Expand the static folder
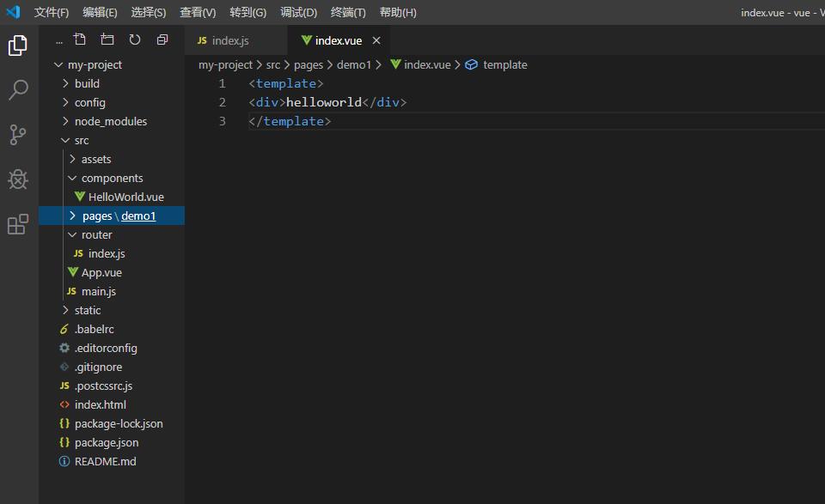The width and height of the screenshot is (825, 504). click(x=87, y=310)
